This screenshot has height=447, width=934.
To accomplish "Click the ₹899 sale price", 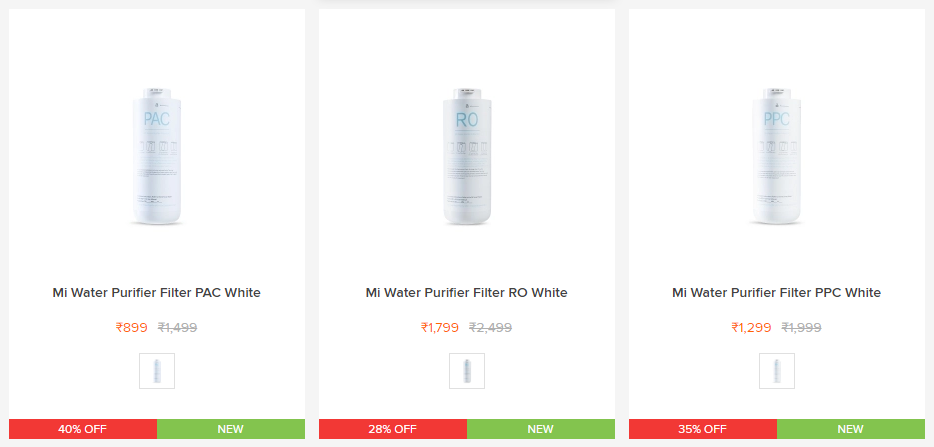I will (x=132, y=326).
